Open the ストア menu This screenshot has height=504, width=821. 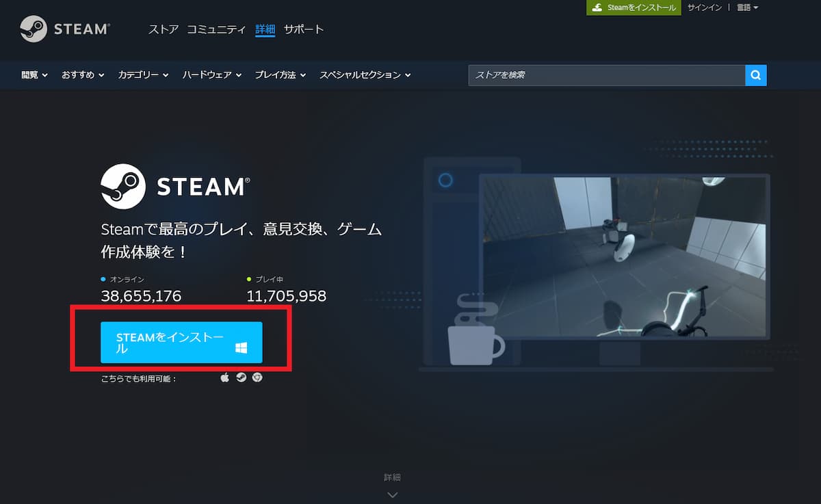[x=164, y=29]
